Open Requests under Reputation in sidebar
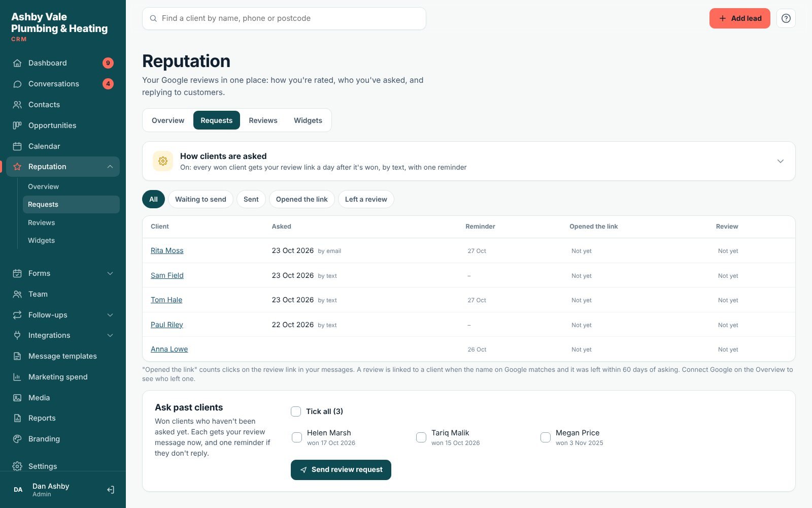The image size is (812, 508). click(71, 204)
